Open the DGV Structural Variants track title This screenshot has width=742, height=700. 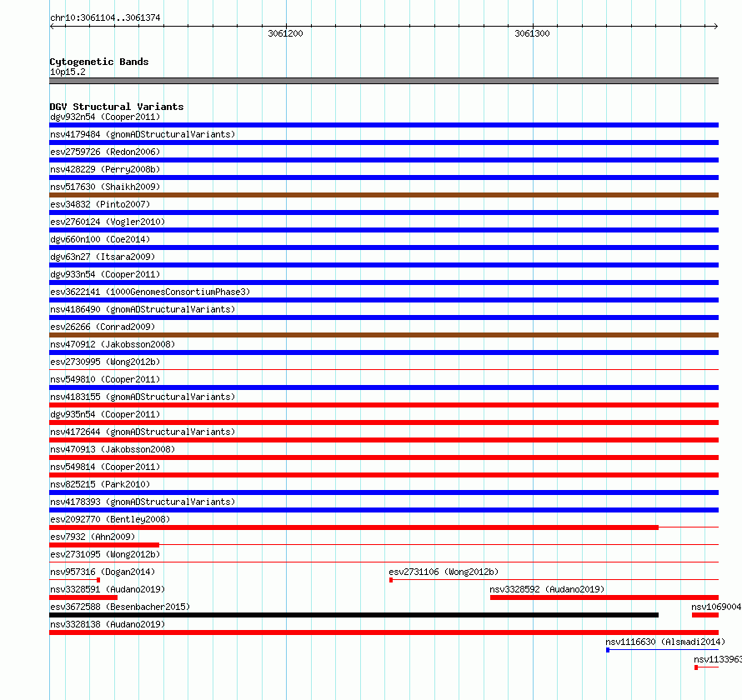pos(117,107)
